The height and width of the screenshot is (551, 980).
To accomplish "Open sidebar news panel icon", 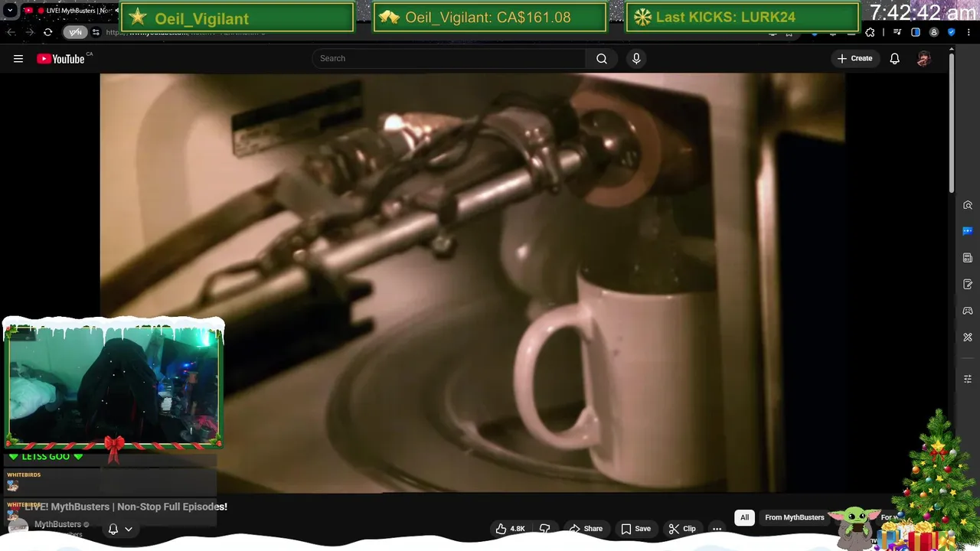I will [968, 258].
